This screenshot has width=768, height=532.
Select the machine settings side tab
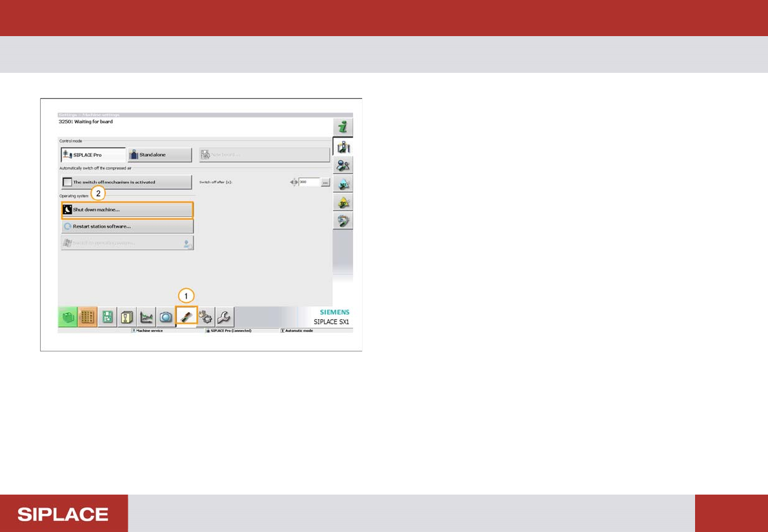343,146
